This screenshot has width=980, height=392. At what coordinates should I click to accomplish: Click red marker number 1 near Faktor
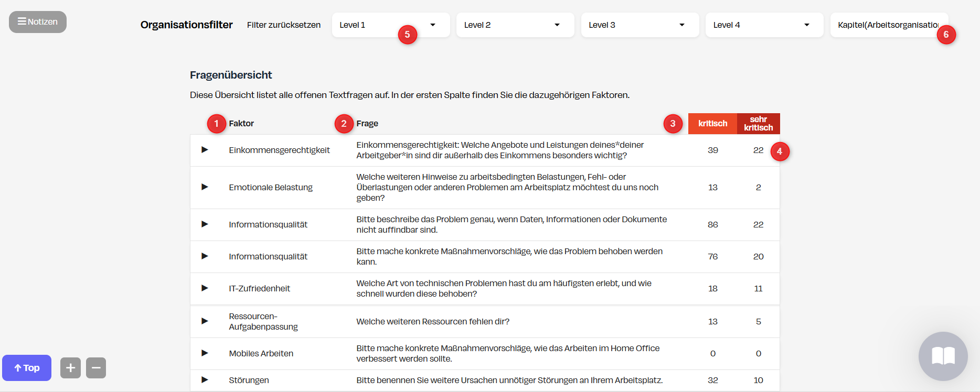(x=216, y=124)
